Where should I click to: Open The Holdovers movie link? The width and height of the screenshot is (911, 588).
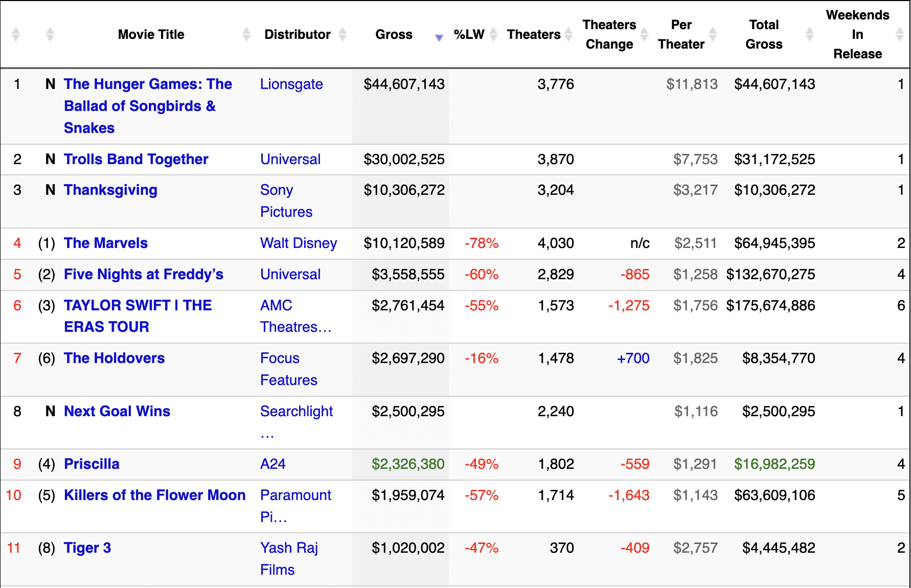click(x=115, y=358)
